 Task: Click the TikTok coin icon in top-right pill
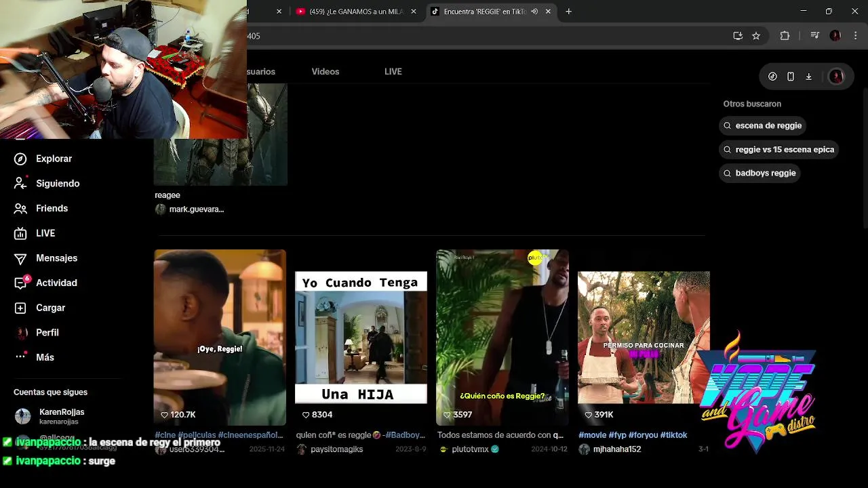(x=772, y=77)
